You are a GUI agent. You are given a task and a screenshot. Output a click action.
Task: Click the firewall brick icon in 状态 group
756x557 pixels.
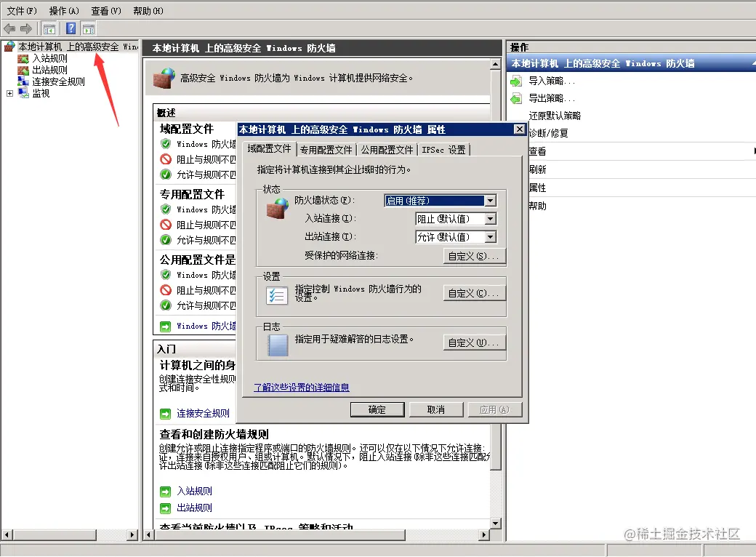[277, 209]
